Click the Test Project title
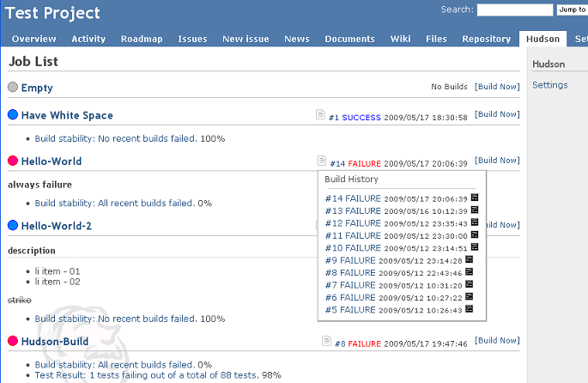This screenshot has height=383, width=588. click(52, 13)
